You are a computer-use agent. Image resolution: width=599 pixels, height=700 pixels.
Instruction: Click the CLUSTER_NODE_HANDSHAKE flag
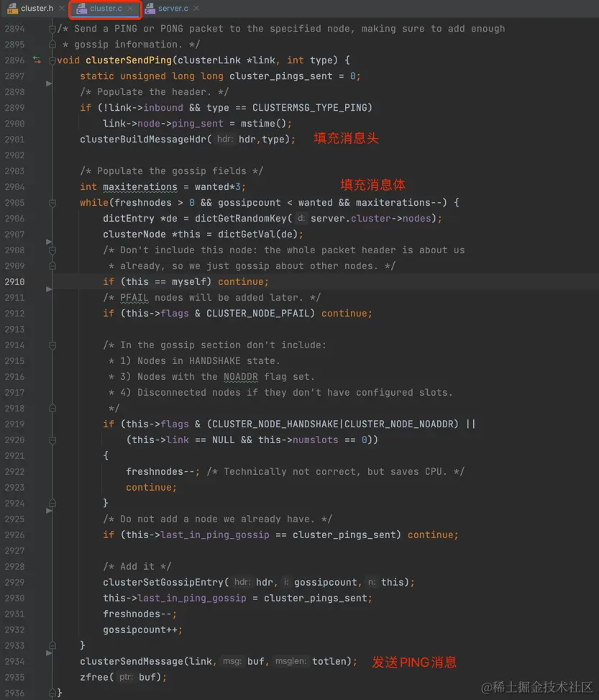[275, 424]
